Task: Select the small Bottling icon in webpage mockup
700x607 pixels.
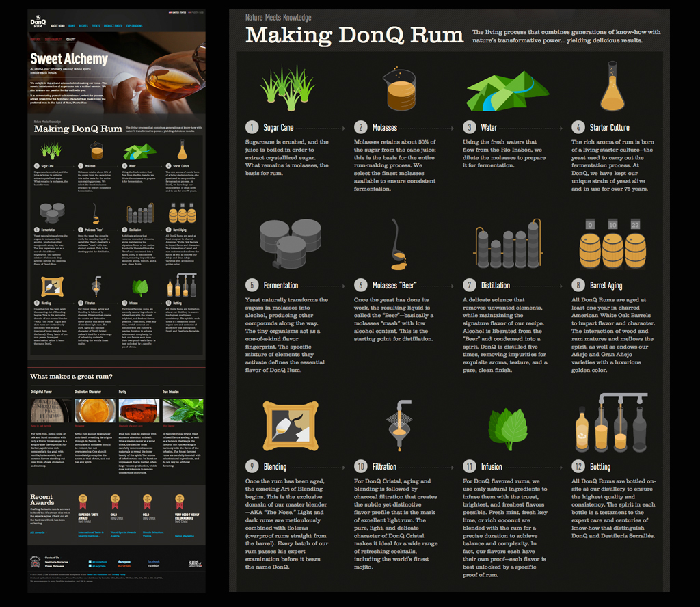Action: (x=182, y=286)
